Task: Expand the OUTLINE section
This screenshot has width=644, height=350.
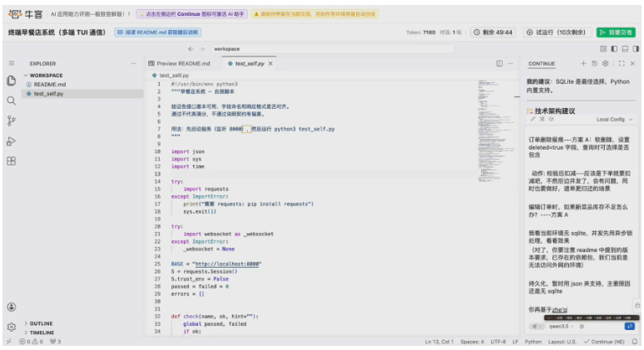Action: (41, 323)
